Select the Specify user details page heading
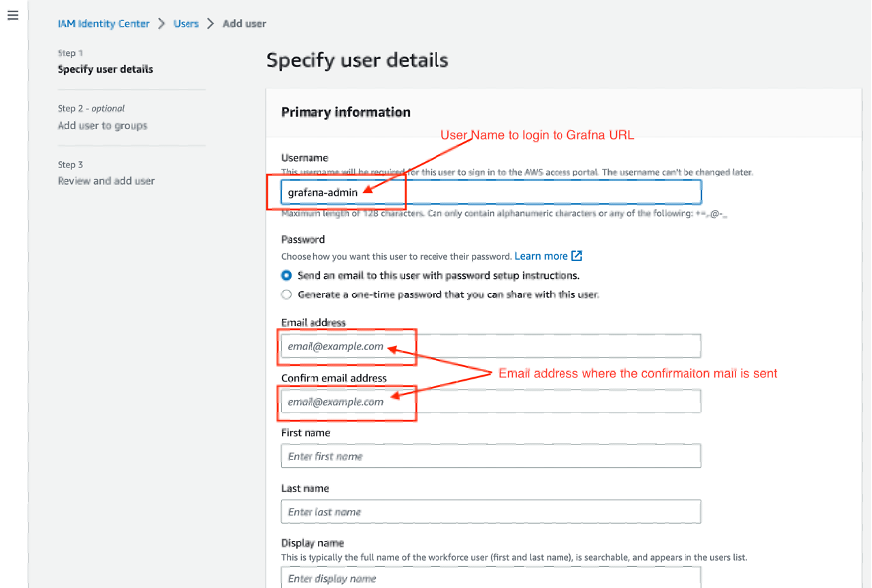 tap(356, 60)
